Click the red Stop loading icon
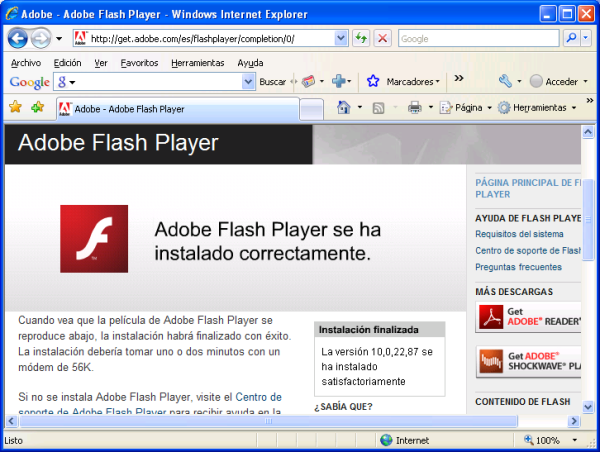 [x=382, y=38]
